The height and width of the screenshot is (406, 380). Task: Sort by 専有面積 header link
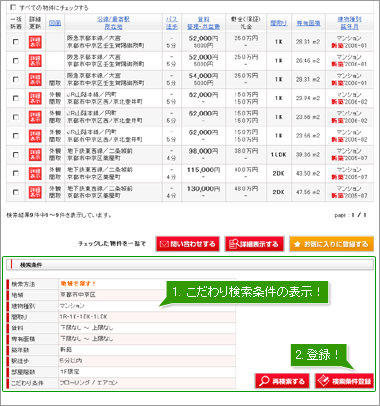[308, 23]
